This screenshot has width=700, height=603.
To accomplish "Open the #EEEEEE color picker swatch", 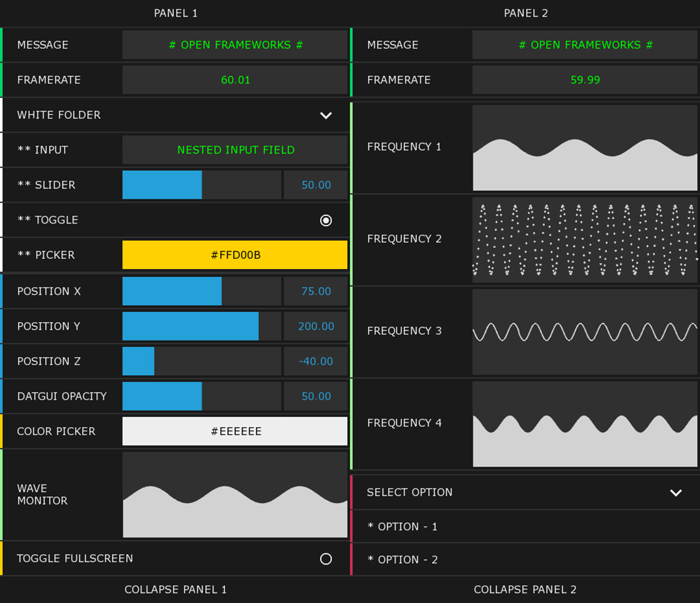I will (x=235, y=431).
